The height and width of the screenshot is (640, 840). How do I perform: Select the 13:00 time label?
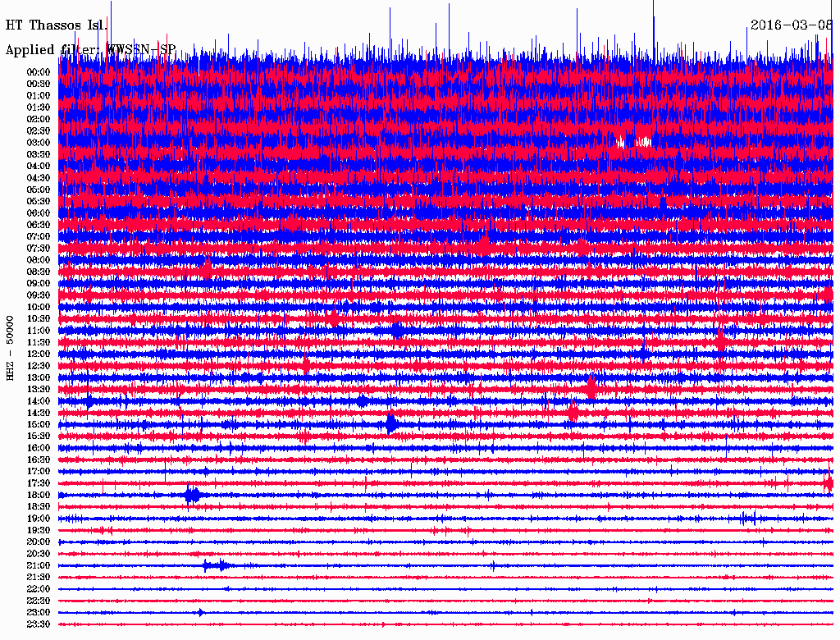(x=39, y=377)
